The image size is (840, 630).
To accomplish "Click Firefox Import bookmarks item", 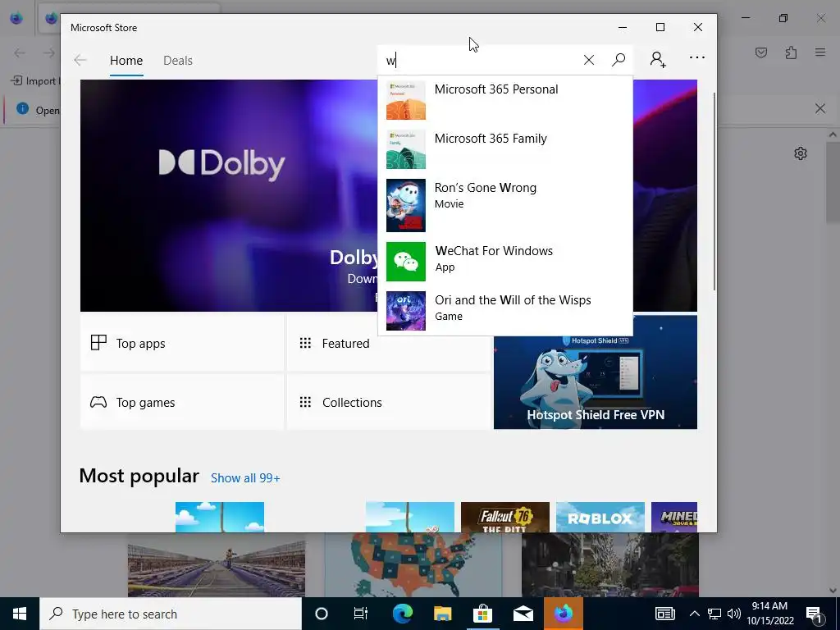I will coord(34,81).
